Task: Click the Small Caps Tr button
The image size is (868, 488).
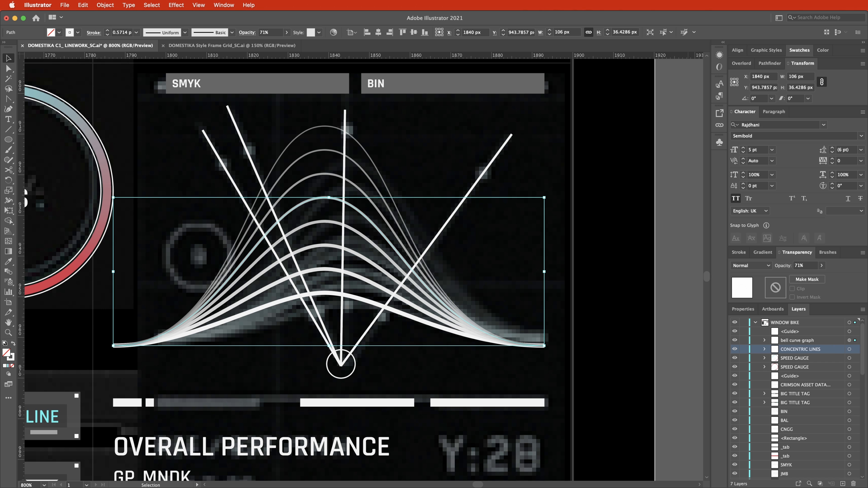Action: point(749,198)
